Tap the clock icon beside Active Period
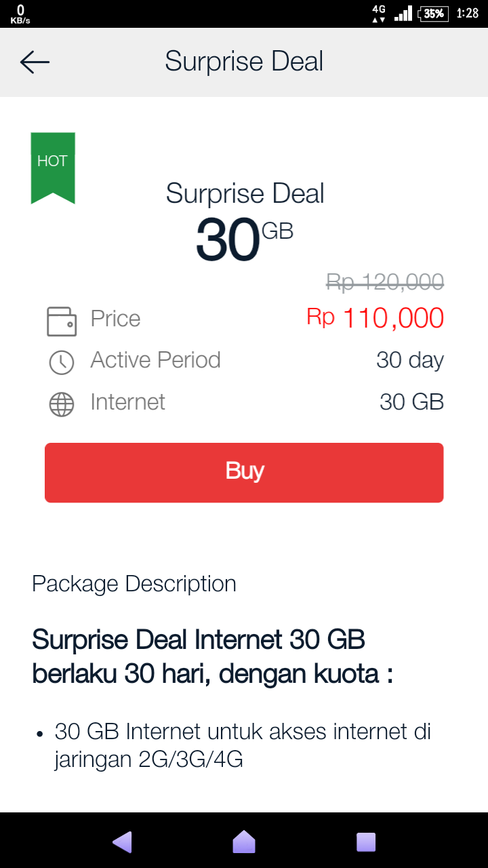The width and height of the screenshot is (488, 868). 62,362
